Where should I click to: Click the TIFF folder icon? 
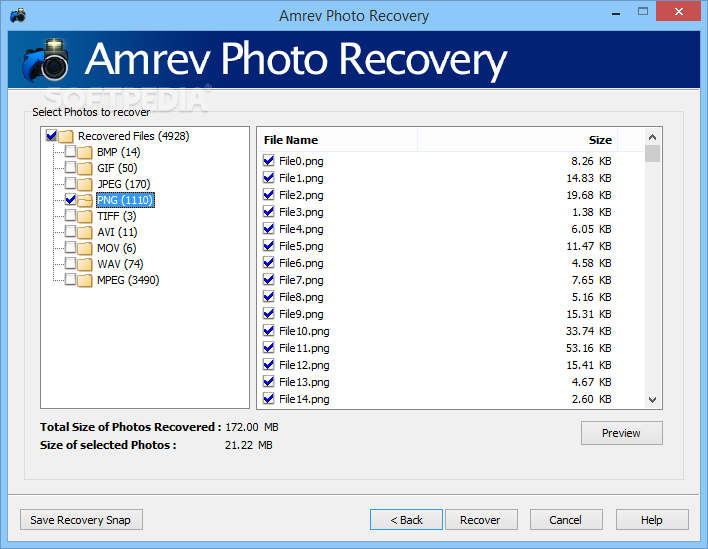click(84, 216)
